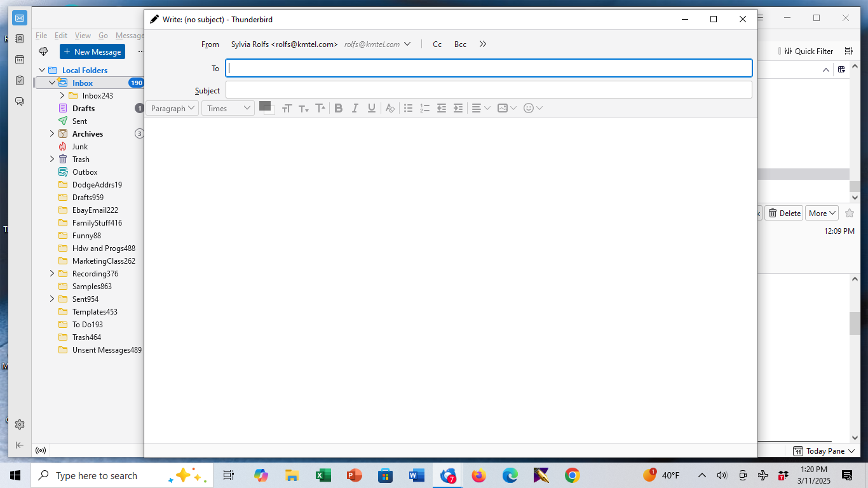868x488 pixels.
Task: Expand the Recording376 folder
Action: click(x=52, y=274)
